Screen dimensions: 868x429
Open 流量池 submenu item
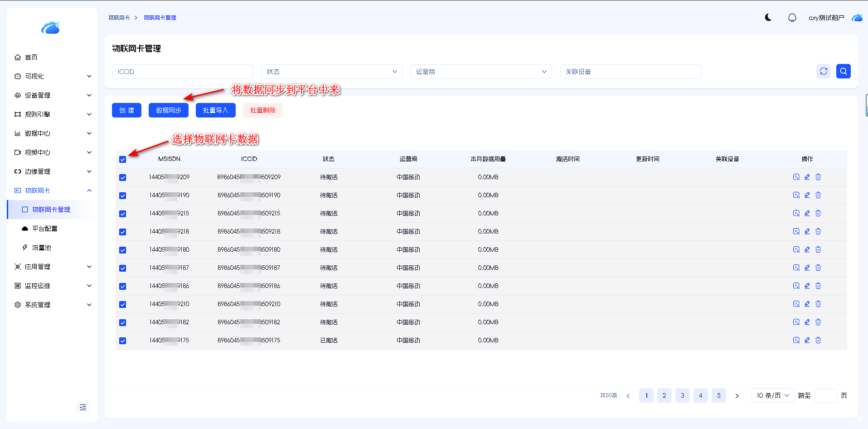click(x=53, y=248)
